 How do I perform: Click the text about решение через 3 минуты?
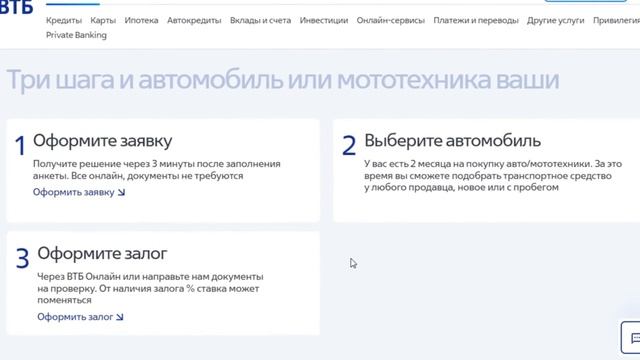click(x=157, y=170)
